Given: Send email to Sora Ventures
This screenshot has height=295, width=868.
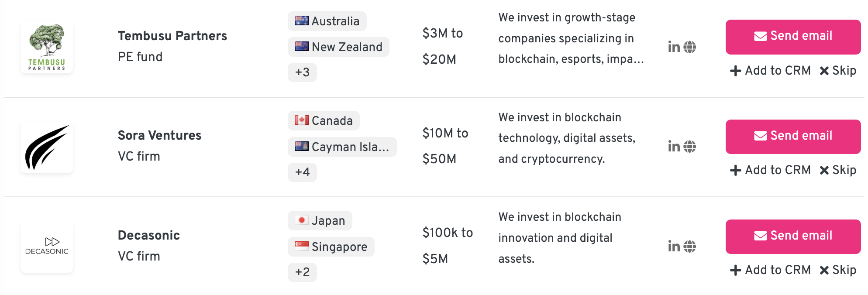Looking at the screenshot, I should 793,137.
